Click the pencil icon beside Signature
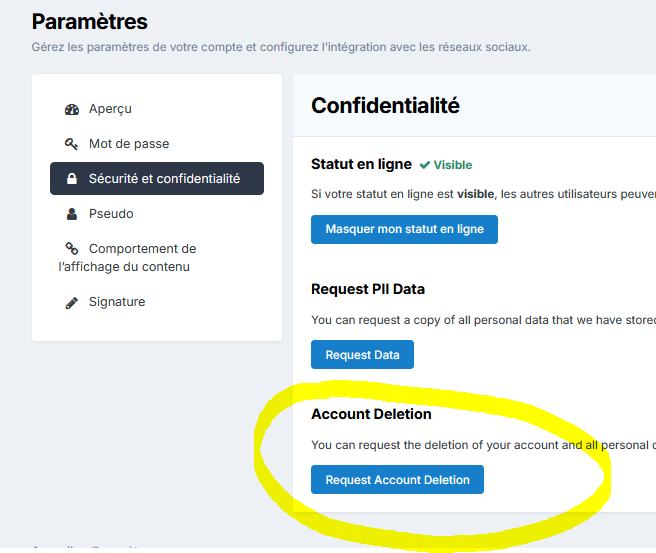 [x=72, y=302]
